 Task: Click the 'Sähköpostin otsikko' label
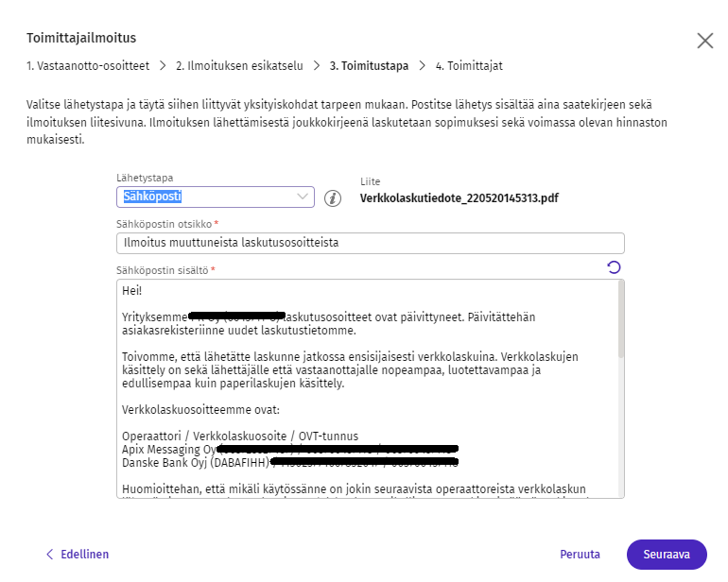pyautogui.click(x=164, y=224)
